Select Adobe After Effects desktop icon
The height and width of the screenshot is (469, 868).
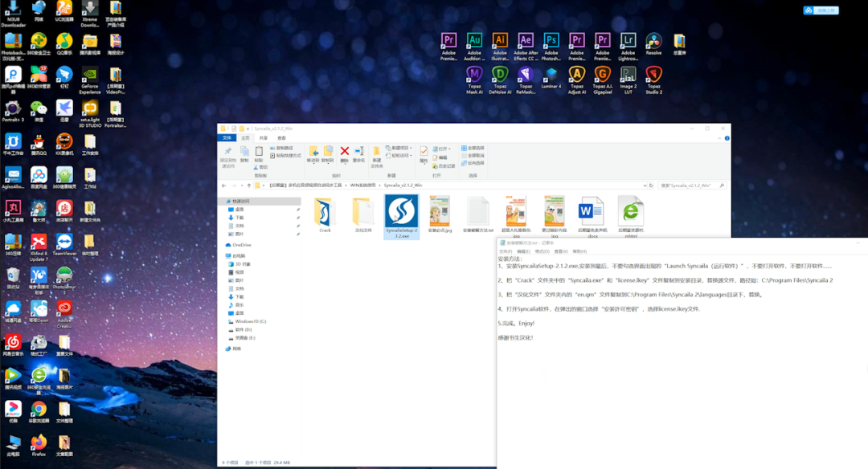click(526, 42)
